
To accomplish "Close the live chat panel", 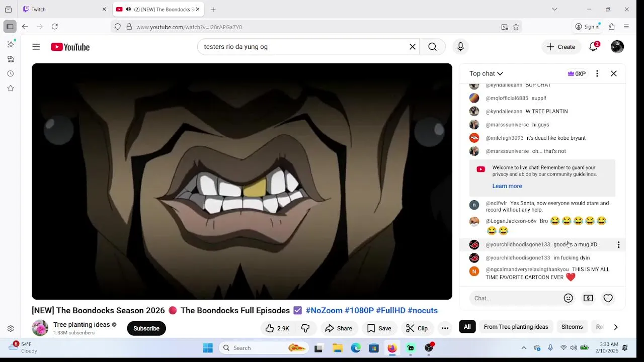I will [x=614, y=73].
